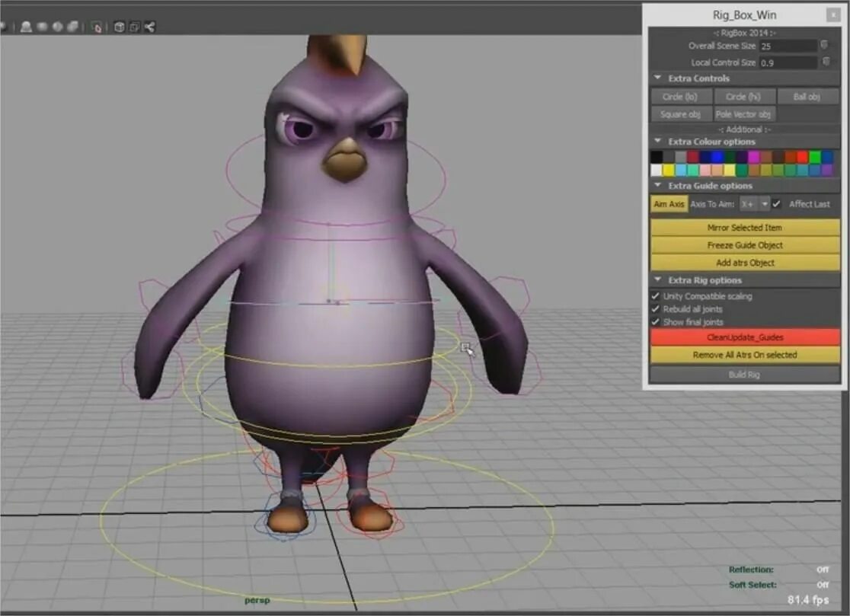This screenshot has width=850, height=616.
Task: Pick the light blue swatch in bottom row
Action: (681, 170)
